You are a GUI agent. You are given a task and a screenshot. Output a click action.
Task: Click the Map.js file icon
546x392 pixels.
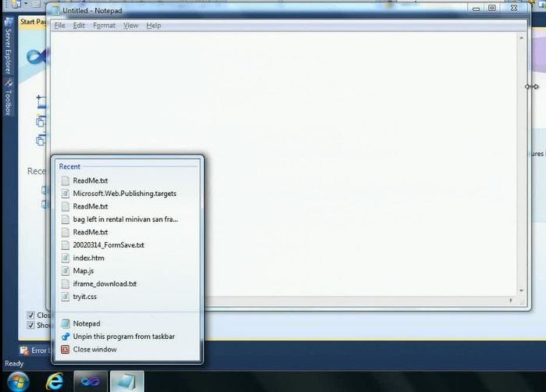pos(65,271)
